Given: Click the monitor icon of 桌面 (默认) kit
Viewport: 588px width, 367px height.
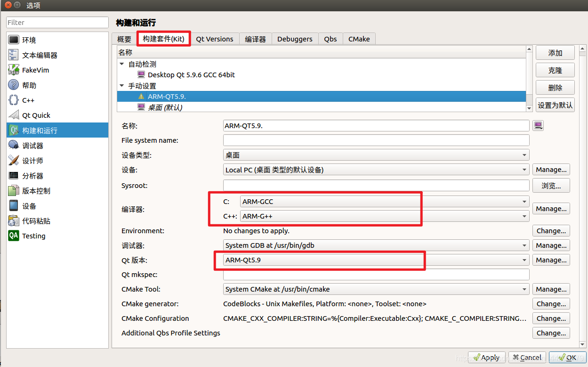Looking at the screenshot, I should tap(141, 107).
